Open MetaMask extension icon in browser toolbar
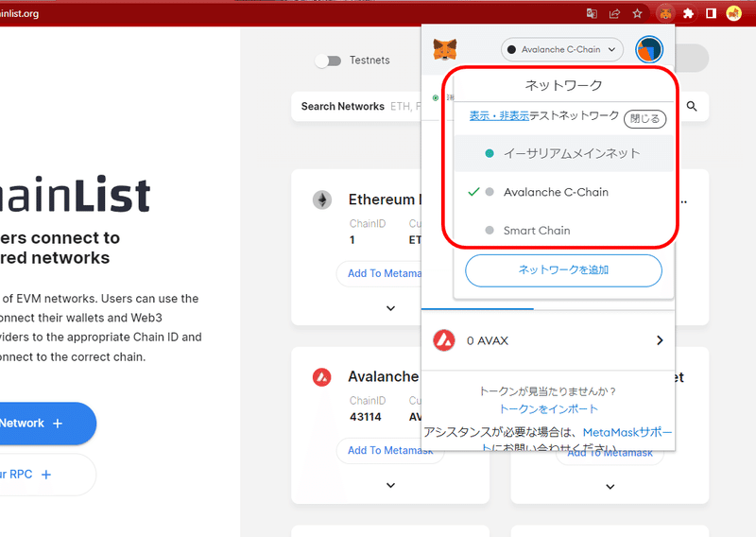Image resolution: width=756 pixels, height=537 pixels. (x=665, y=13)
